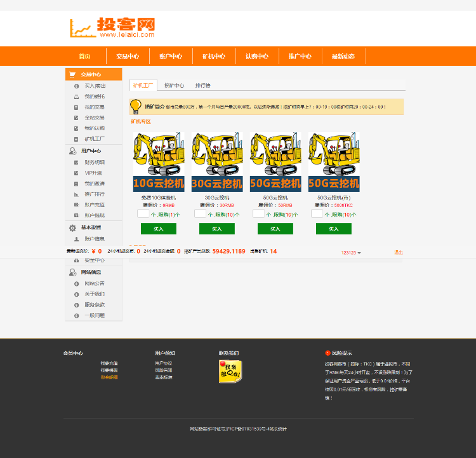Click the user icon beside 网站信息

pyautogui.click(x=72, y=273)
